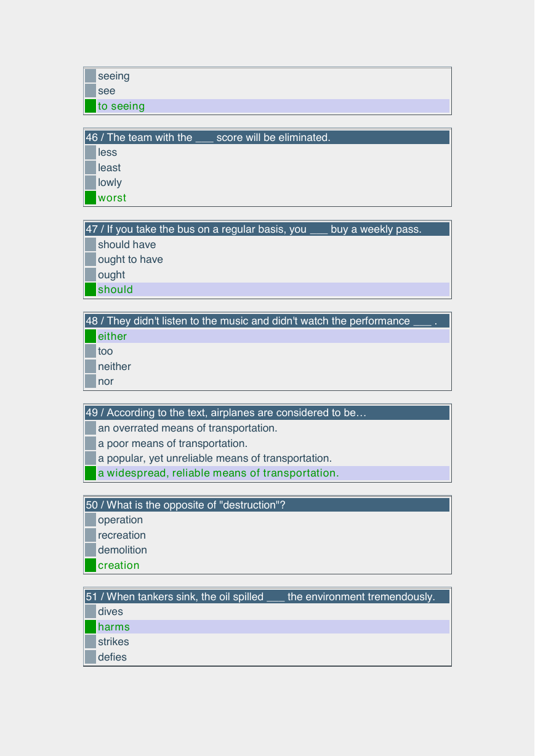Click question 50 header about 'destruction'
This screenshot has width=535, height=756.
267,505
